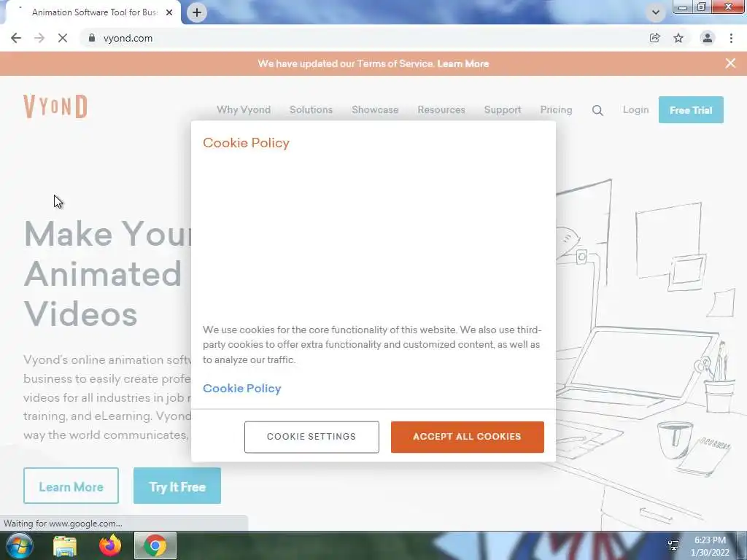
Task: Open the blue Cookie Policy link
Action: pyautogui.click(x=242, y=388)
